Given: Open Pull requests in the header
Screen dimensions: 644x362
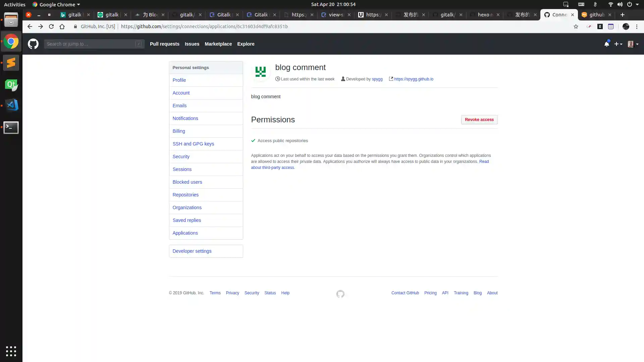Looking at the screenshot, I should pos(164,44).
